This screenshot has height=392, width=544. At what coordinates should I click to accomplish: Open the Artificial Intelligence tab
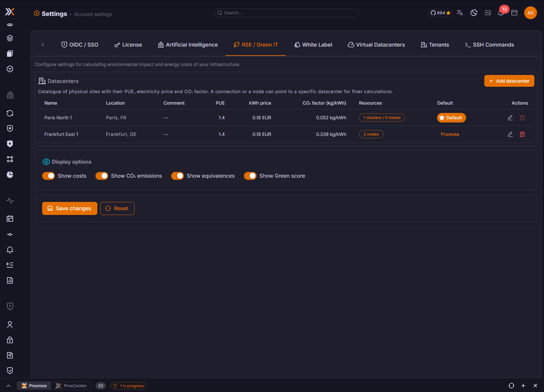[x=188, y=45]
